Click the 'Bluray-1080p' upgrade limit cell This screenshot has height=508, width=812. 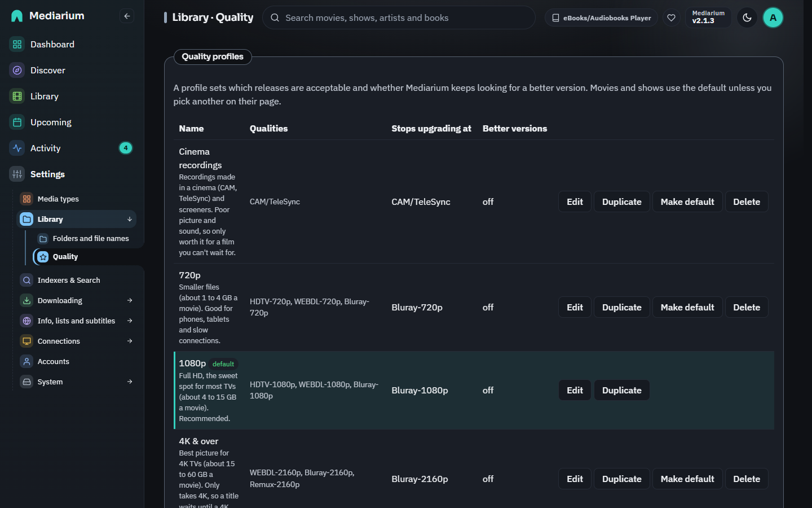coord(420,390)
